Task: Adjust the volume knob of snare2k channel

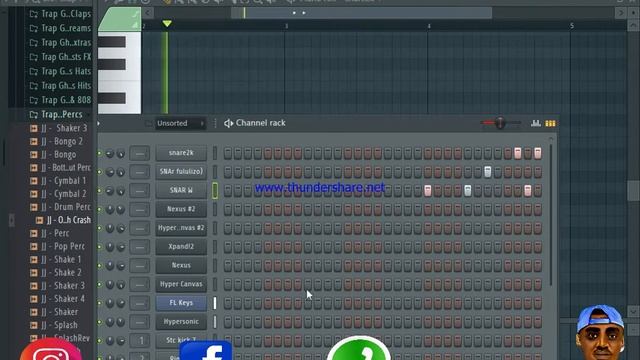Action: point(121,153)
